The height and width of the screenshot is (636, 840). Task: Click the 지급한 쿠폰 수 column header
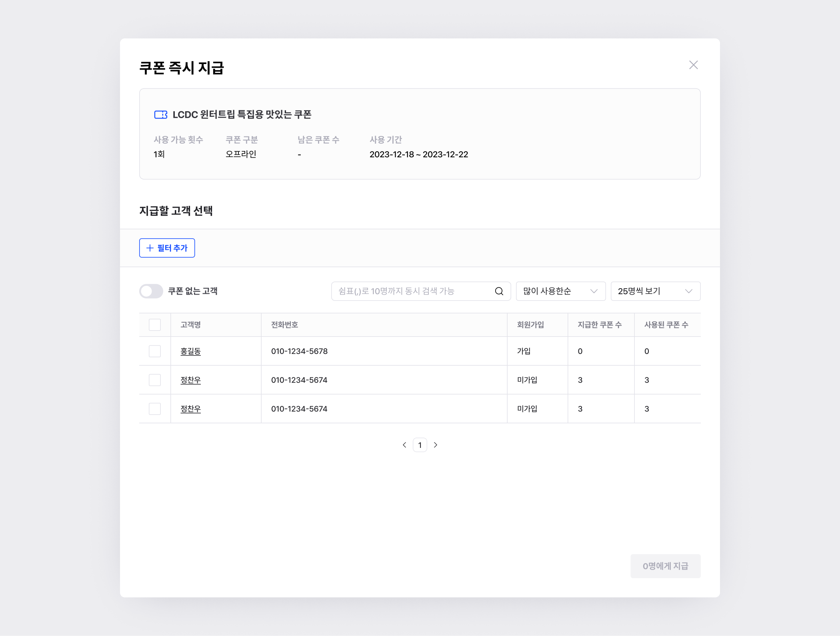599,325
